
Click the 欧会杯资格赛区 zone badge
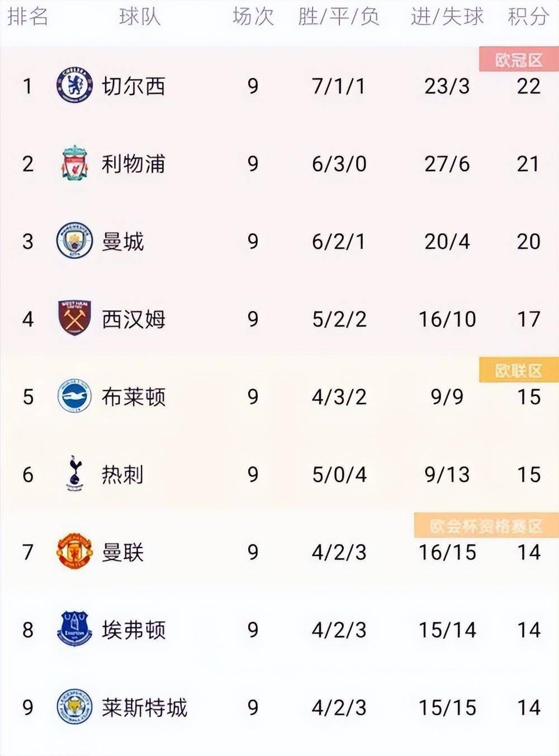coord(486,526)
